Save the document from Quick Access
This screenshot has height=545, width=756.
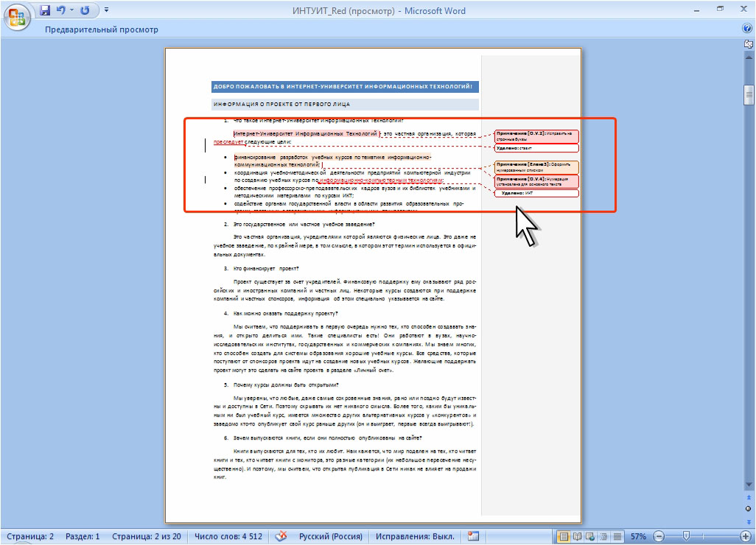point(45,10)
